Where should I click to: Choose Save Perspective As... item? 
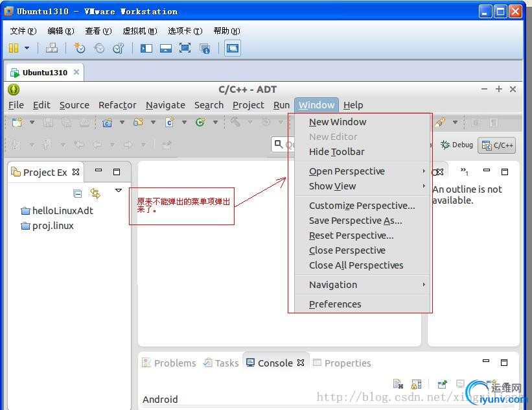click(x=362, y=221)
